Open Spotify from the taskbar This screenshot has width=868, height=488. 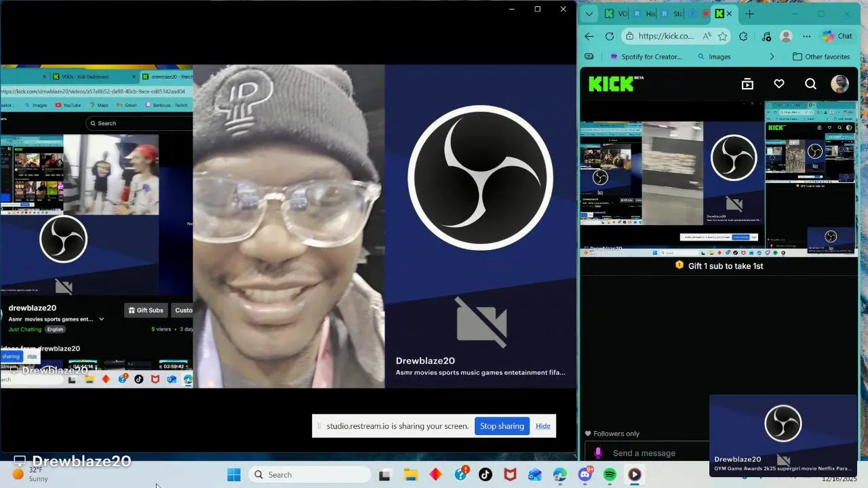(x=610, y=475)
